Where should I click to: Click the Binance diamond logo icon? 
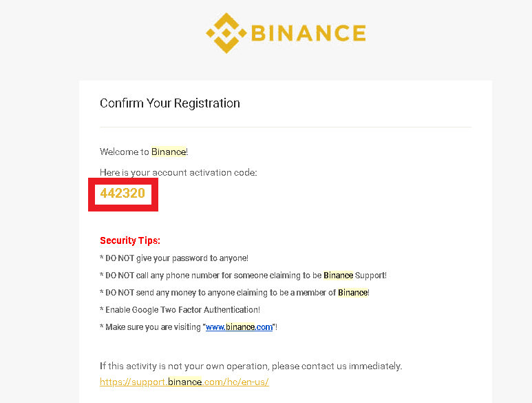point(226,33)
